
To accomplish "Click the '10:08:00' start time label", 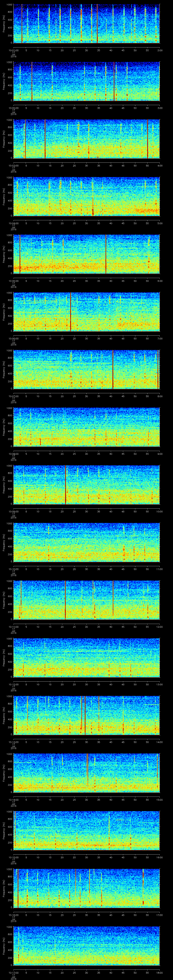I will [x=13, y=454].
